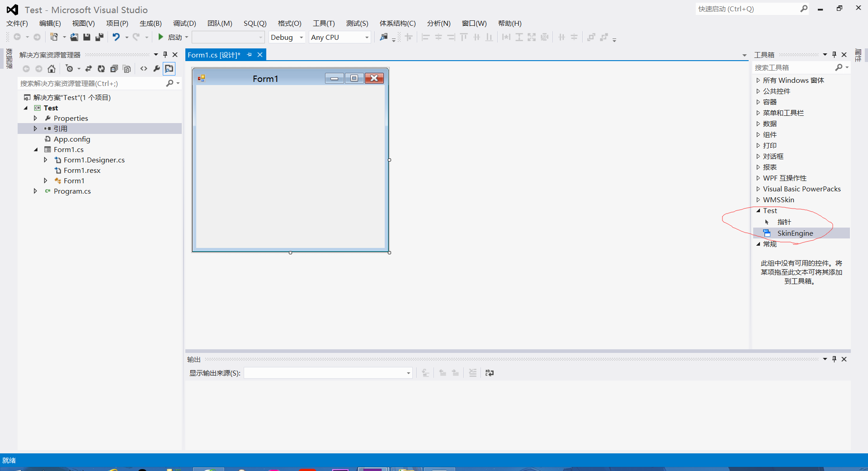Click Sync with Active Document icon
The image size is (868, 471).
coord(89,69)
